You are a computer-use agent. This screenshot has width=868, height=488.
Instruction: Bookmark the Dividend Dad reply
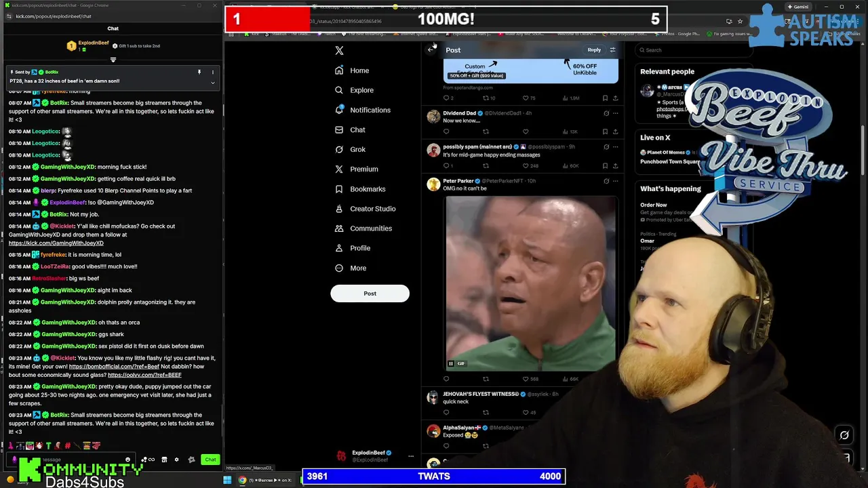605,131
